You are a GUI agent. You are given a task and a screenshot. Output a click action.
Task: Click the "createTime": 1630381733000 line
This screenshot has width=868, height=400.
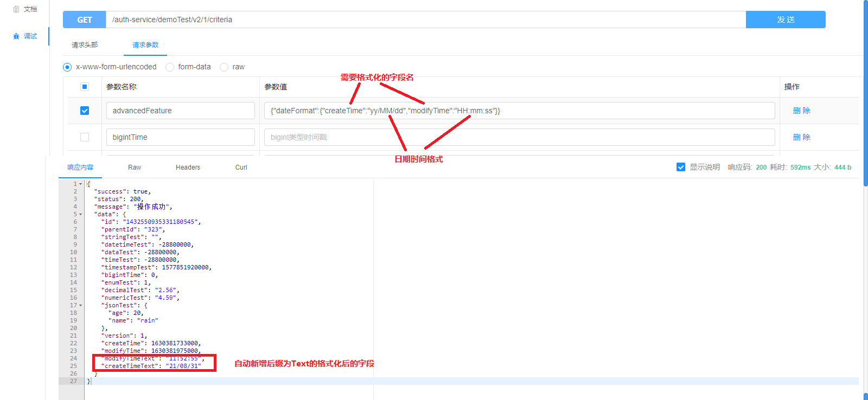[x=151, y=343]
